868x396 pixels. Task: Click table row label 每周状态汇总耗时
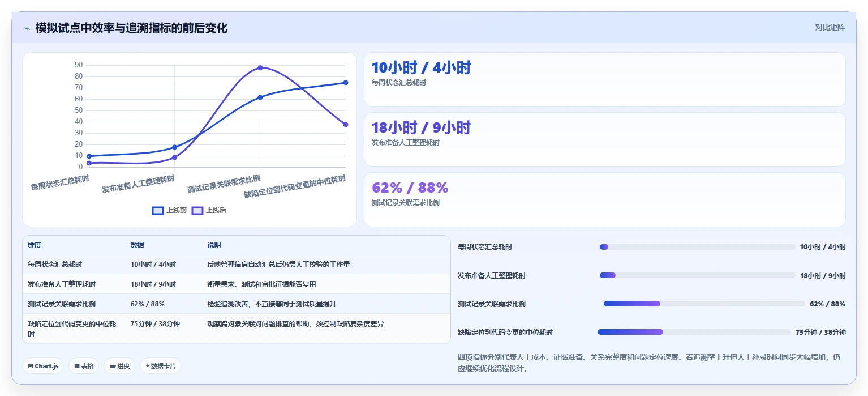(x=55, y=265)
